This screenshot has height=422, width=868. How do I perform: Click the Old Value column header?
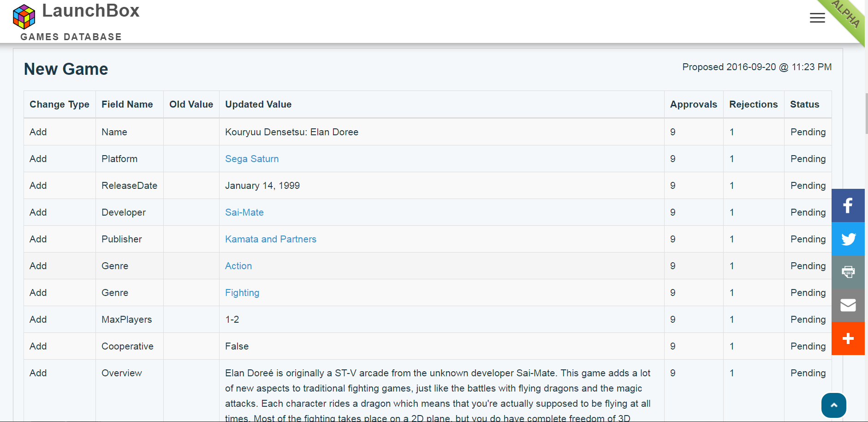[191, 104]
